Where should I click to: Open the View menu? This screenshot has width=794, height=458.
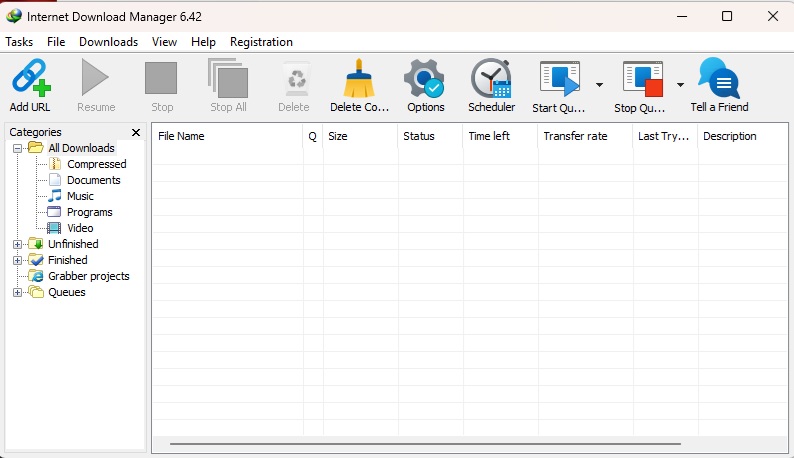165,42
